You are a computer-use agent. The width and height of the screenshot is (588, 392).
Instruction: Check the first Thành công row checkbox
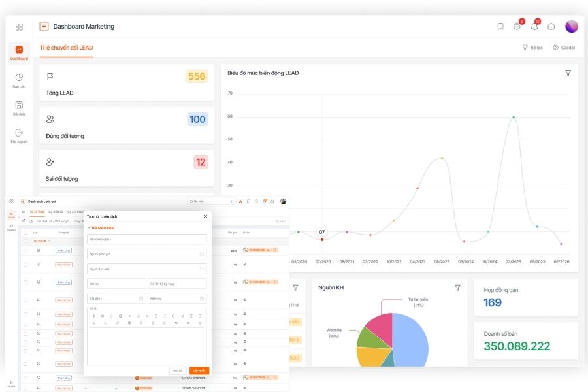(x=25, y=250)
